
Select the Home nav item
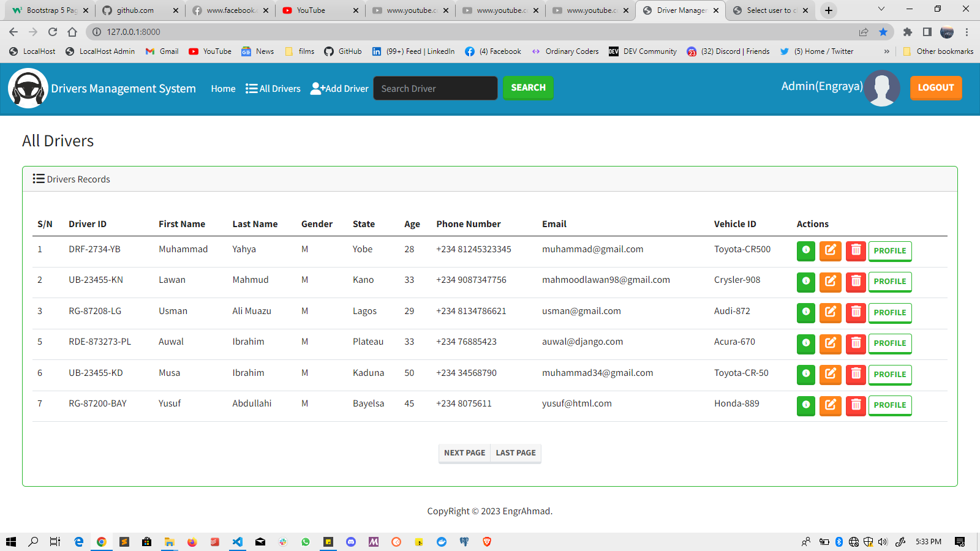pos(223,89)
